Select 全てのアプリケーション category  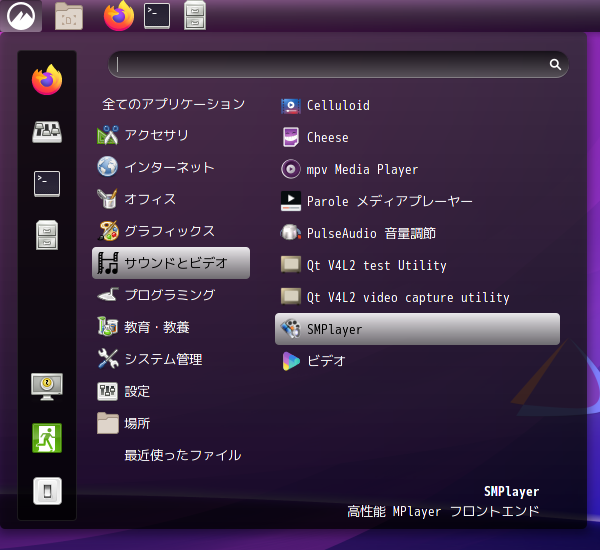pyautogui.click(x=173, y=104)
